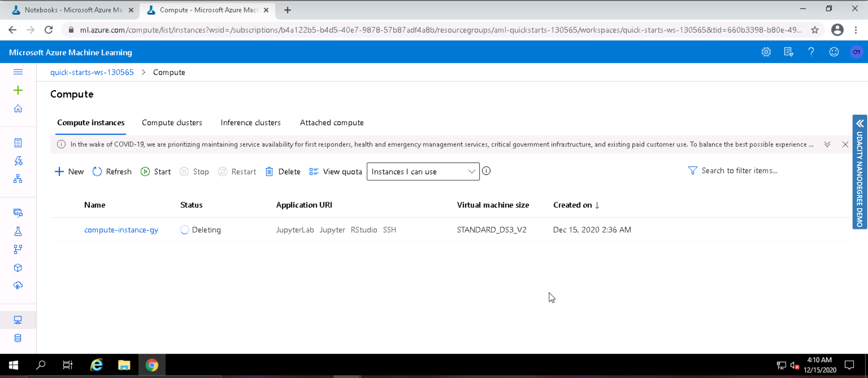Click the filter funnel icon
This screenshot has height=378, width=868.
692,170
